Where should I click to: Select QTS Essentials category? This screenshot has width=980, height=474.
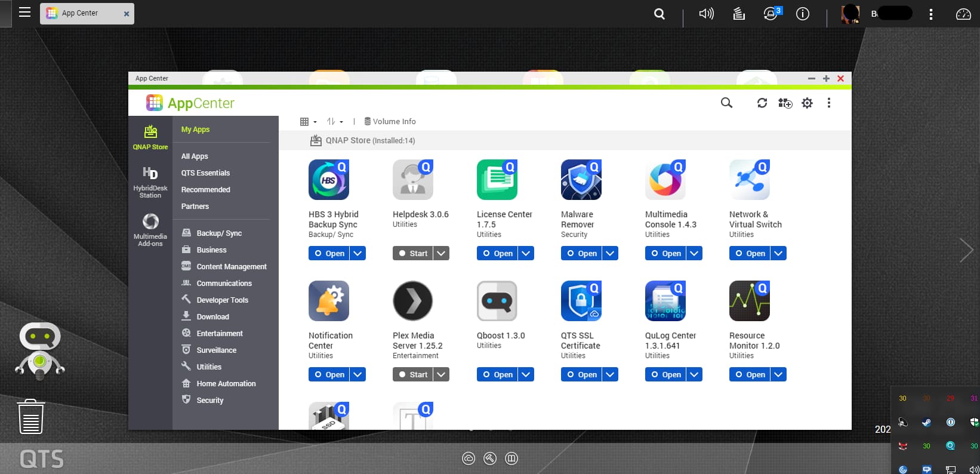(x=205, y=173)
